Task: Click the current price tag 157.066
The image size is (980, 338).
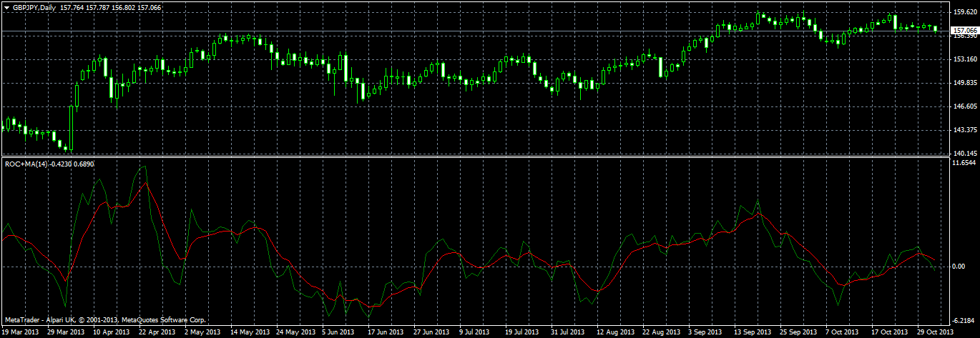Action: (963, 31)
